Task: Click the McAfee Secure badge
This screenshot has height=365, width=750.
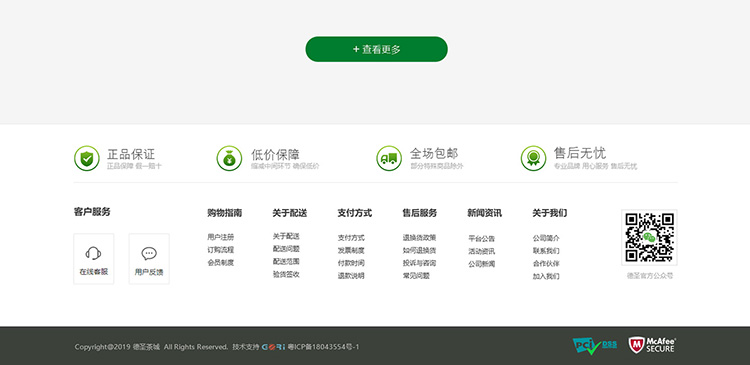Action: pyautogui.click(x=652, y=345)
